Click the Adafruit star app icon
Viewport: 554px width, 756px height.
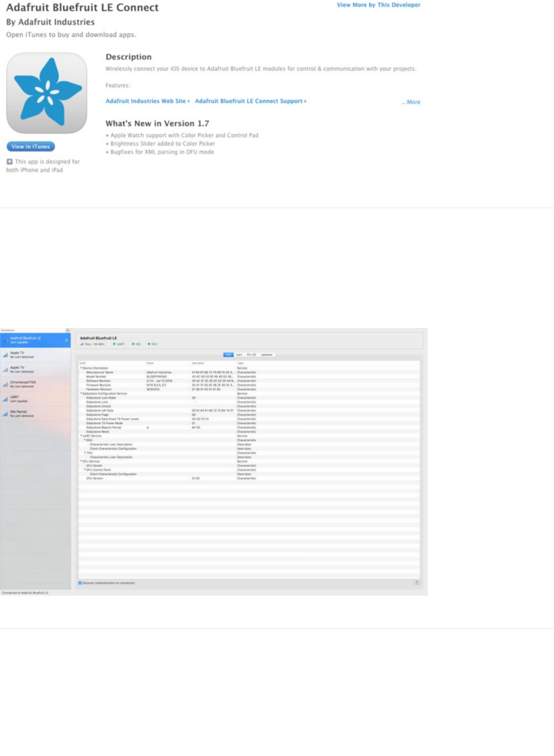point(47,93)
